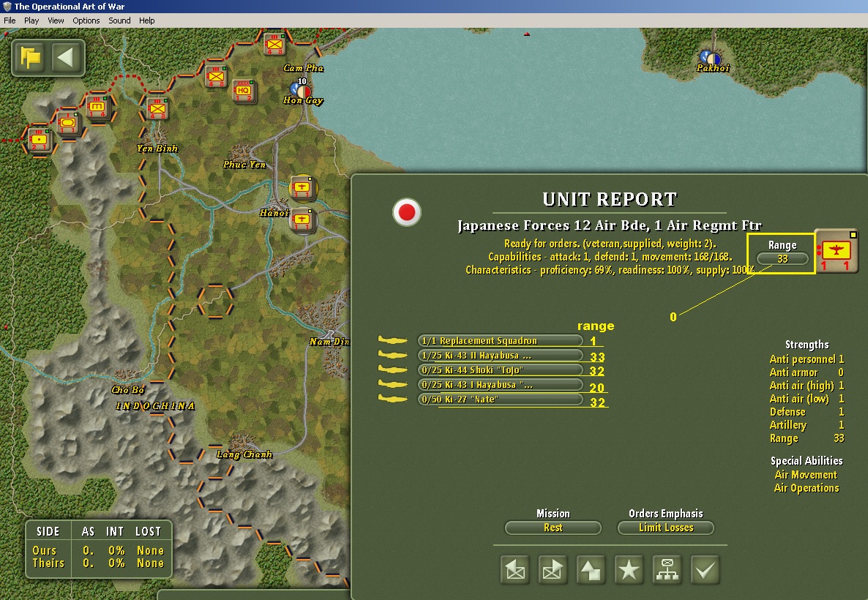Select the 0/25 Ki-43 I Hayabusa bar
Image resolution: width=868 pixels, height=600 pixels.
pyautogui.click(x=501, y=385)
